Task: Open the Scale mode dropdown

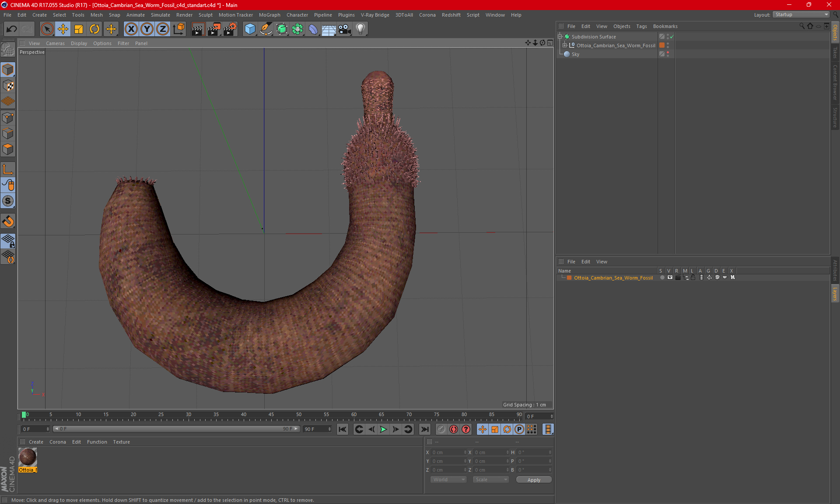Action: (491, 479)
